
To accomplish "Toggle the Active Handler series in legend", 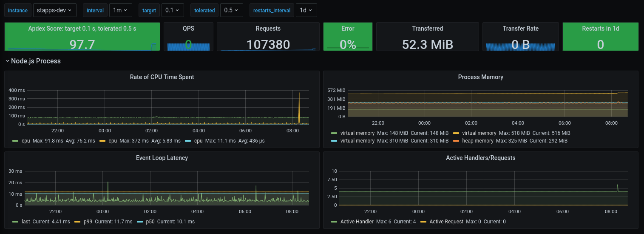I will 357,222.
